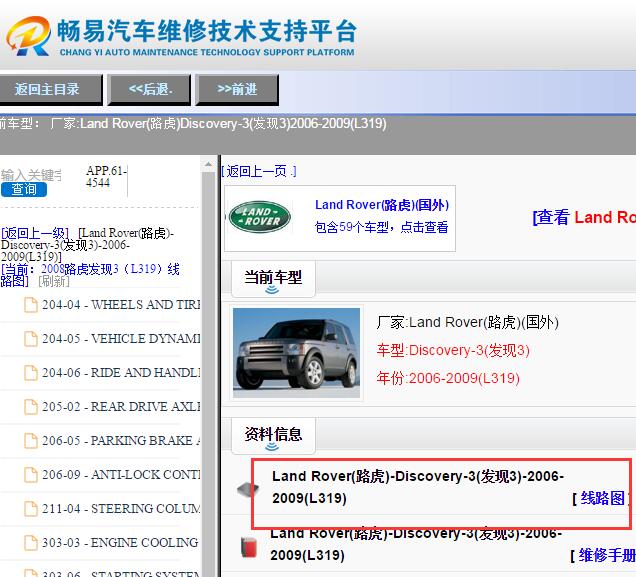Go forward using the >>前进 button
Screen dimensions: 636x577
pos(237,89)
